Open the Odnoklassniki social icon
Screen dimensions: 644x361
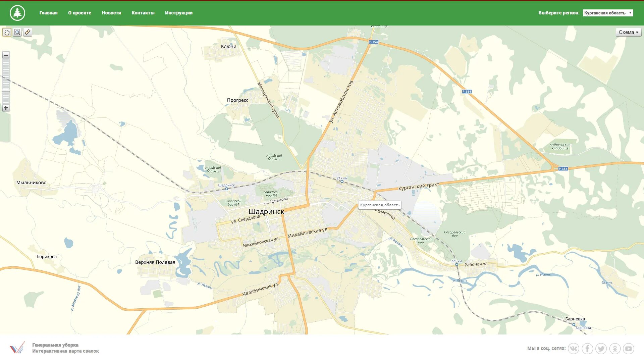[615, 349]
